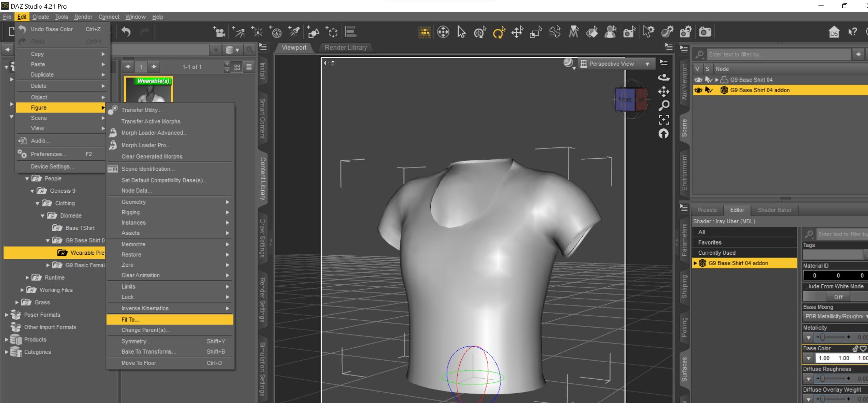Click the Node Selection arrow tool
868x403 pixels.
click(461, 32)
